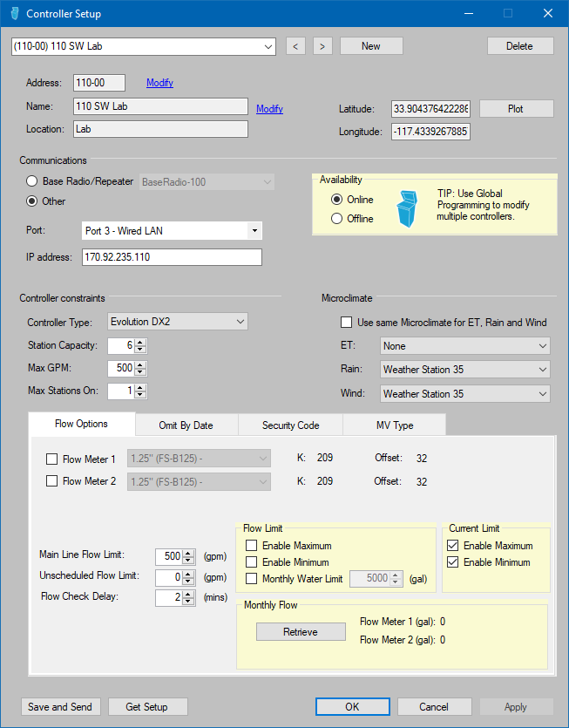Screen dimensions: 569x728
Task: Click the Plot button
Action: click(516, 109)
